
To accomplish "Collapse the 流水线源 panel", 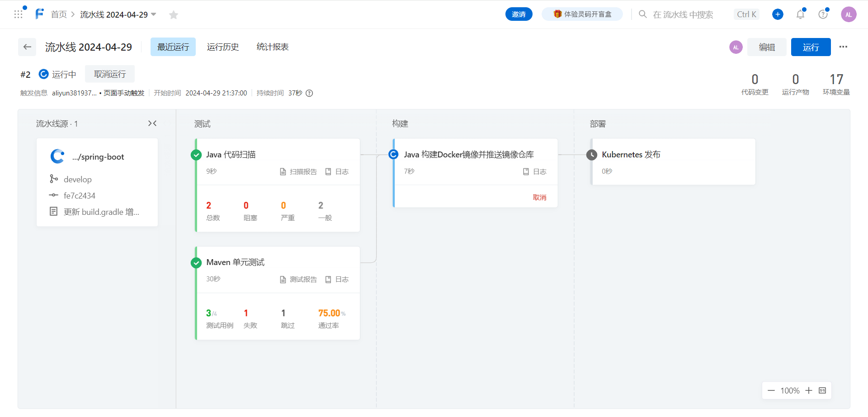I will coord(152,123).
